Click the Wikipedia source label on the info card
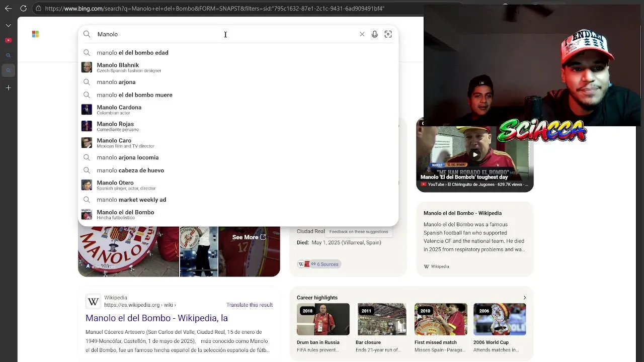Viewport: 644px width, 362px height. (x=436, y=266)
